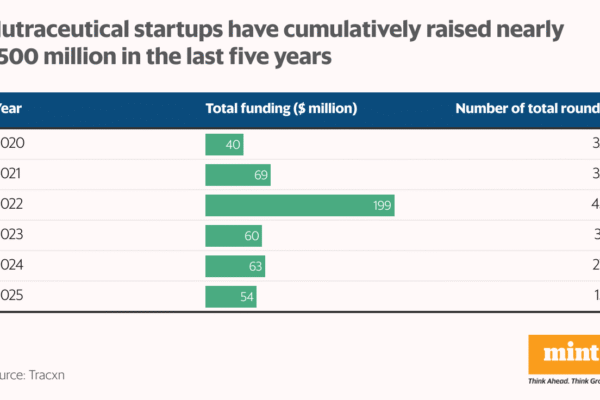Viewport: 600px width, 400px height.
Task: Select the 2020 year label
Action: click(x=12, y=145)
